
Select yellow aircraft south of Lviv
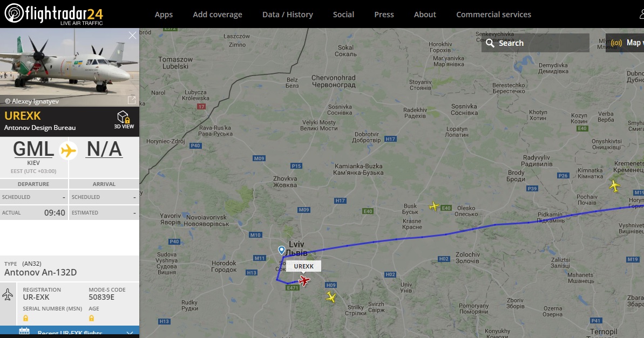pos(331,296)
